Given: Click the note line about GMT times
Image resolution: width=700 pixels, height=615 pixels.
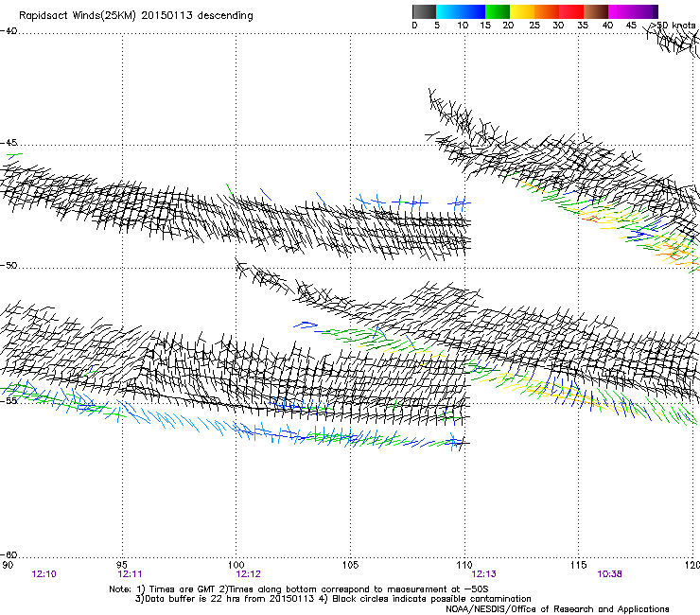Looking at the screenshot, I should click(299, 589).
